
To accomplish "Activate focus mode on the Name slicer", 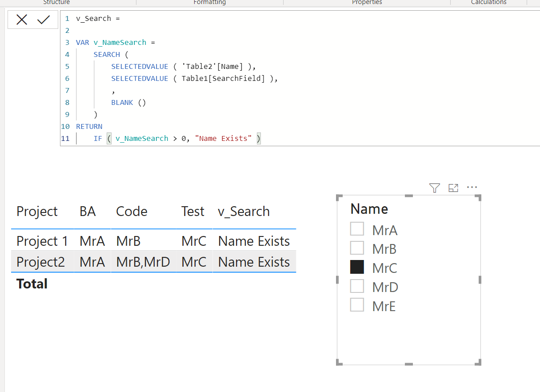I will coord(453,188).
